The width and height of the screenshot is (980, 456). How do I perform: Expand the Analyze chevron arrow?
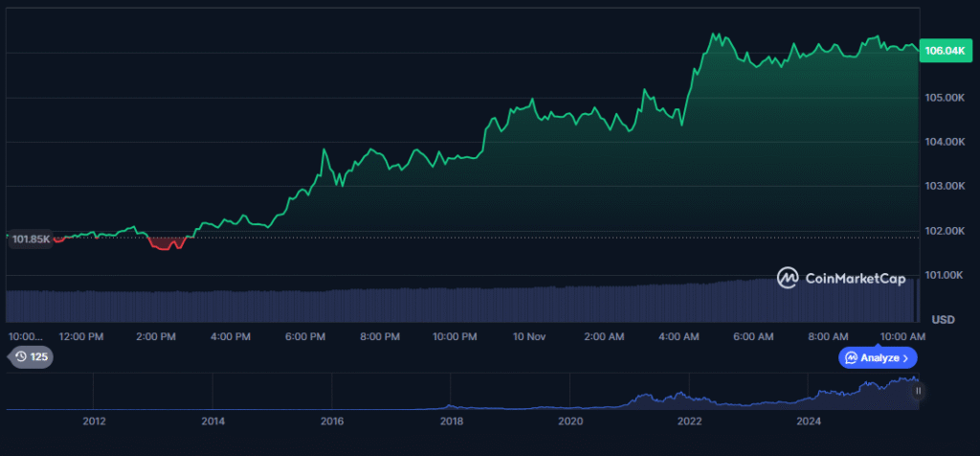[906, 357]
